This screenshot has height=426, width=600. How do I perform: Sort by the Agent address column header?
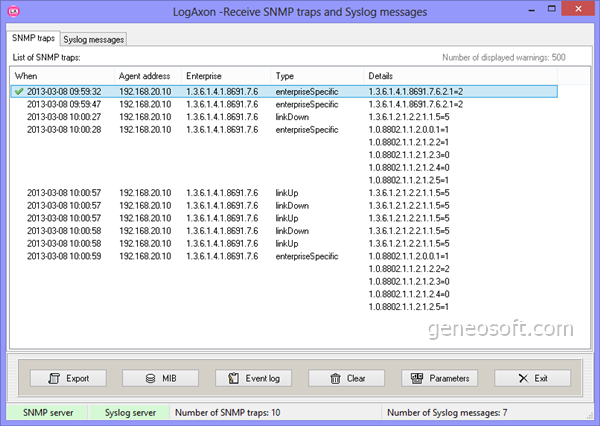click(x=148, y=76)
